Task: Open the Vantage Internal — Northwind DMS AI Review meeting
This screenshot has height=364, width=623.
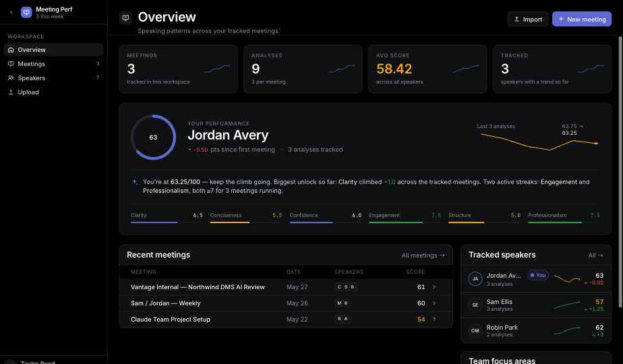Action: click(x=286, y=287)
